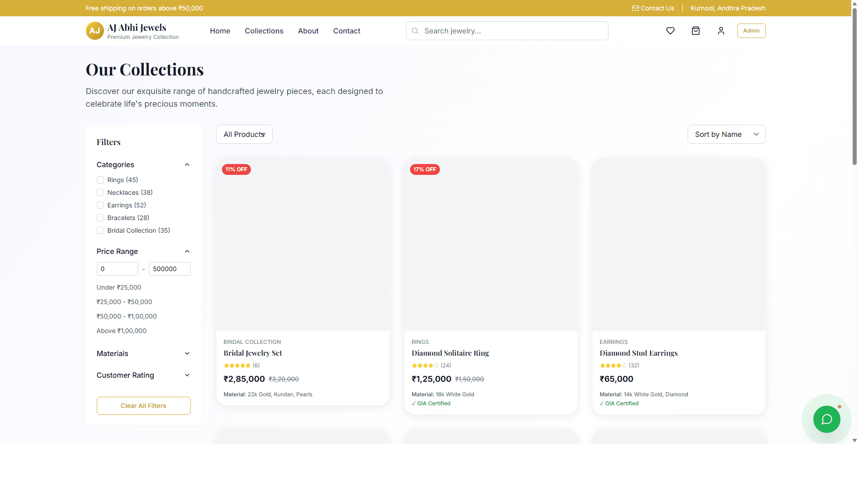Click the maximum price input field

pyautogui.click(x=170, y=269)
